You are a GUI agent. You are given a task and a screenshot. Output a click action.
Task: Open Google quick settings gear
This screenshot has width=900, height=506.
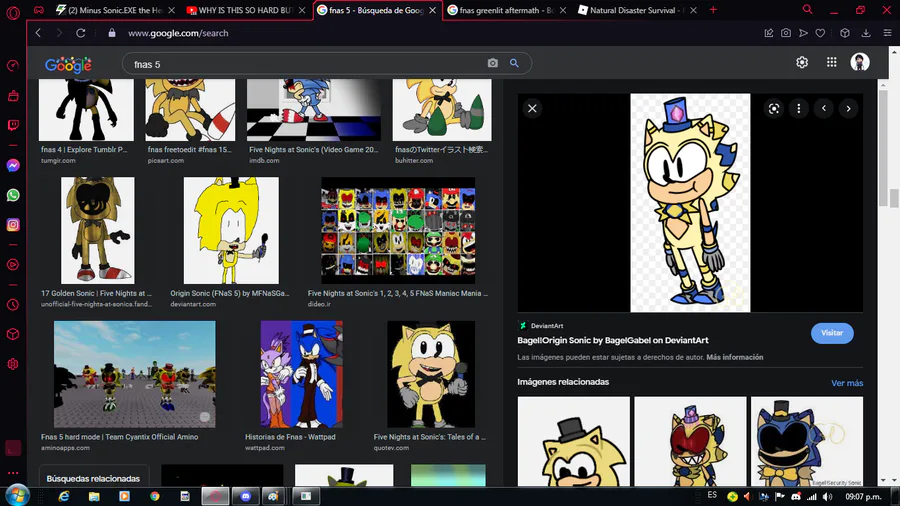point(802,62)
